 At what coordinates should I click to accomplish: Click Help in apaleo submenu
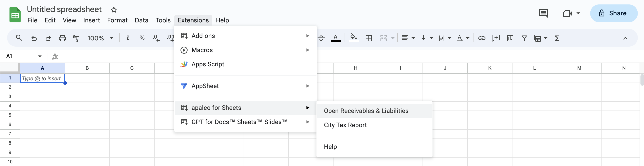coord(374,147)
